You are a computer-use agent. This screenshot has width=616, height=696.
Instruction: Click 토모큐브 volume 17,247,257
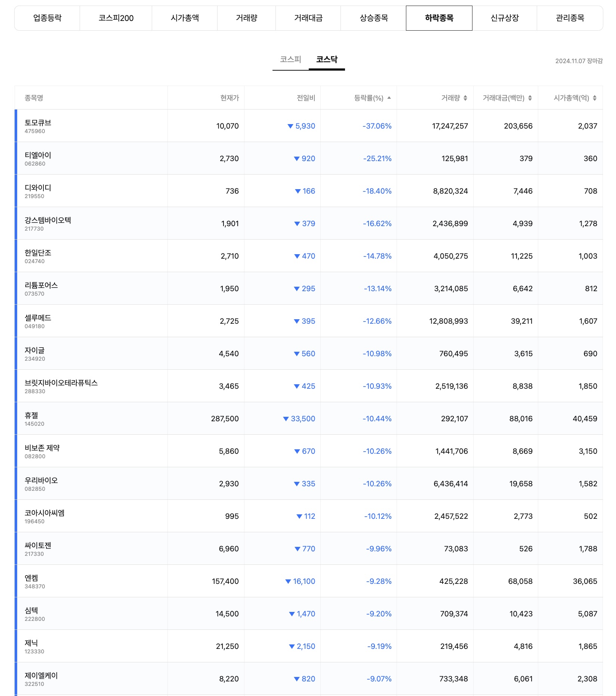(450, 126)
